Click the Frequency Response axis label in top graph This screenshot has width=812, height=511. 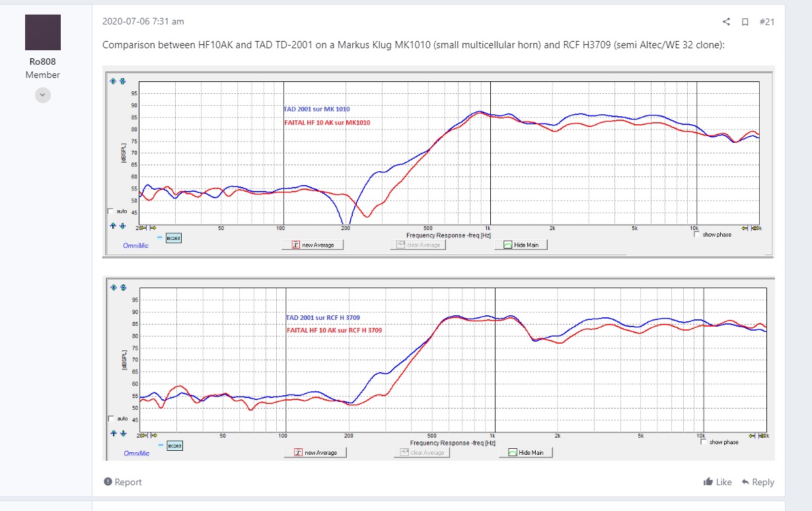pyautogui.click(x=449, y=235)
